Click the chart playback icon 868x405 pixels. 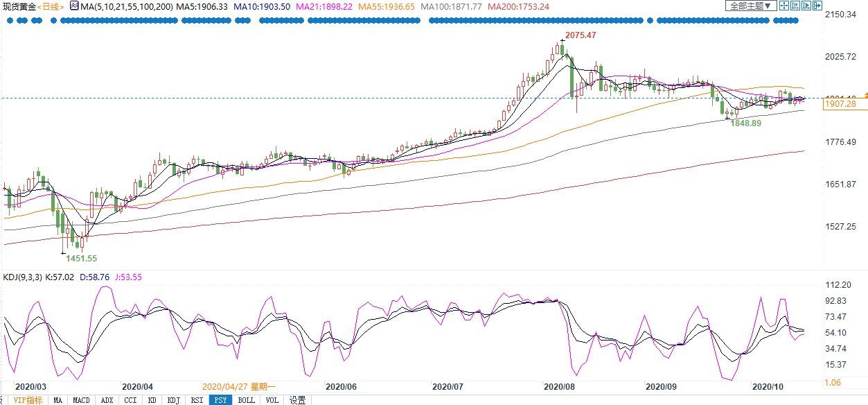tap(806, 6)
